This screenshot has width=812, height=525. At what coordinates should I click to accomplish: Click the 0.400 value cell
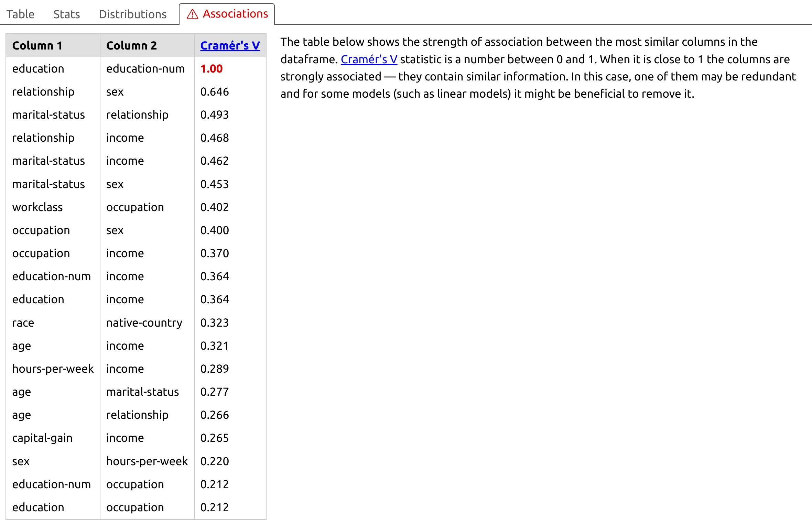tap(215, 230)
